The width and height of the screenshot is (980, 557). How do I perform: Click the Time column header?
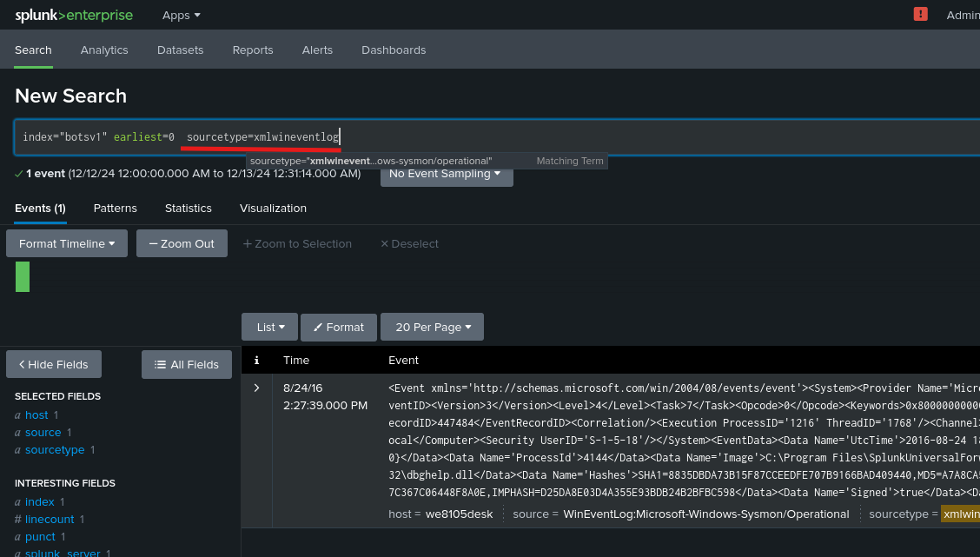click(x=296, y=360)
